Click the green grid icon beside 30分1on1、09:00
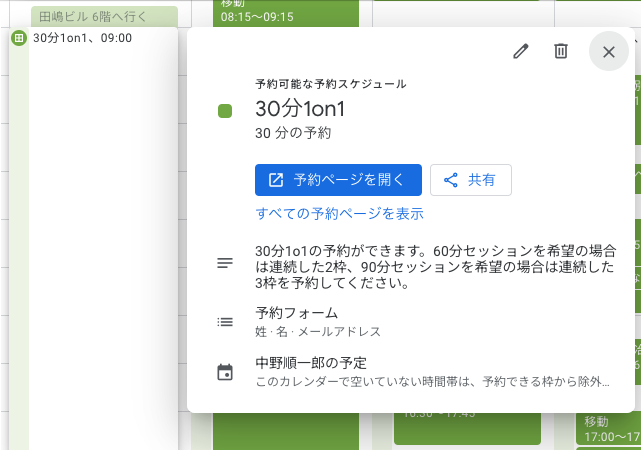 pos(19,38)
